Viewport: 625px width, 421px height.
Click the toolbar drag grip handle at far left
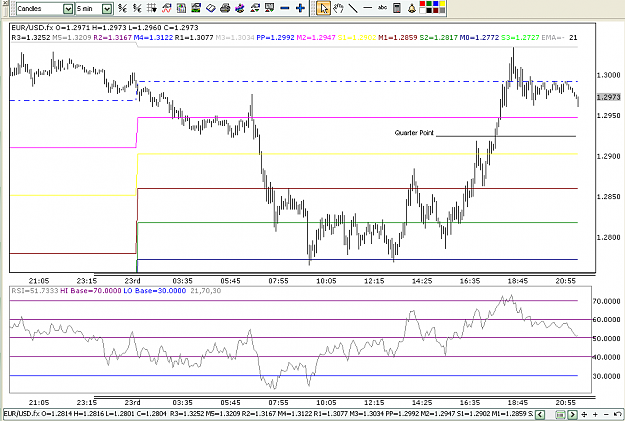click(x=12, y=8)
